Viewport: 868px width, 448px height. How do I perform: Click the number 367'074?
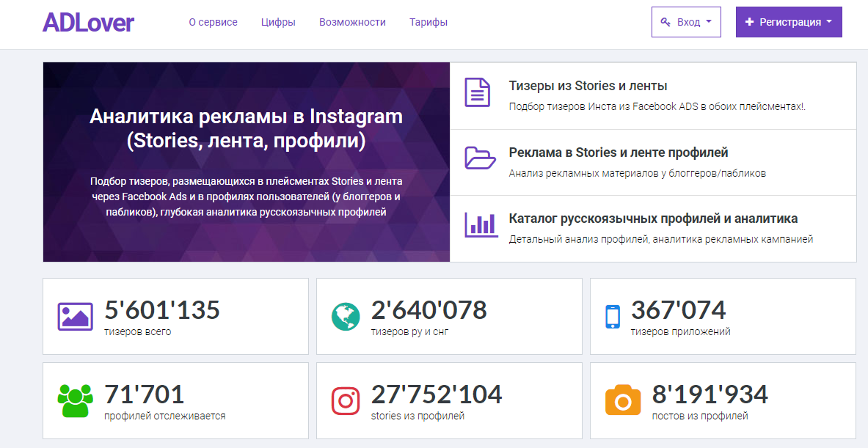678,309
